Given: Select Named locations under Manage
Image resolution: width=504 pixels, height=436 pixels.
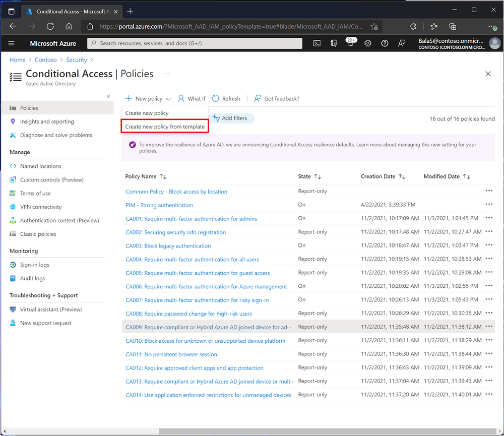Looking at the screenshot, I should point(40,166).
